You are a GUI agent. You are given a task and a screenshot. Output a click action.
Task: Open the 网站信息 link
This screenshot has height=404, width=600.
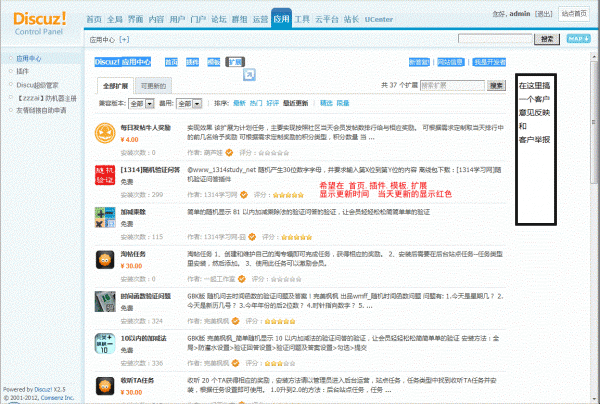450,62
